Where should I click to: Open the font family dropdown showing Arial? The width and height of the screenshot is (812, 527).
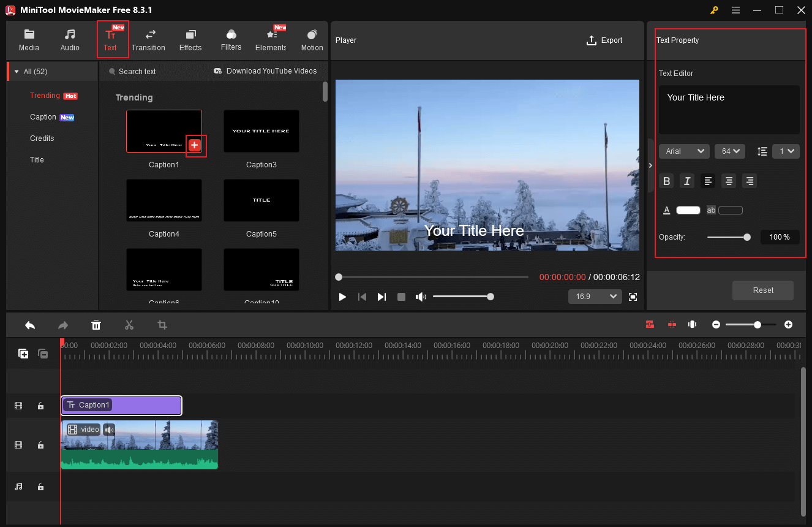click(x=684, y=151)
